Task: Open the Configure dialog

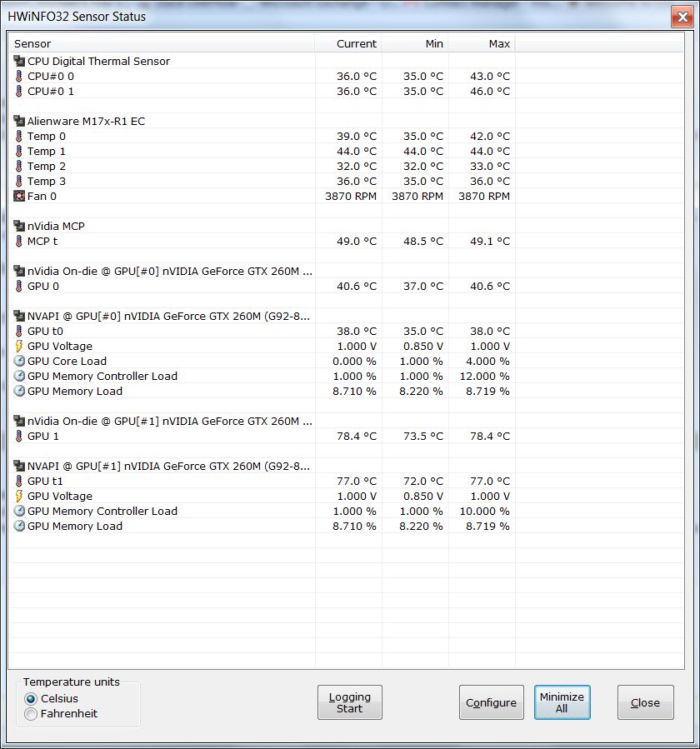Action: coord(491,702)
